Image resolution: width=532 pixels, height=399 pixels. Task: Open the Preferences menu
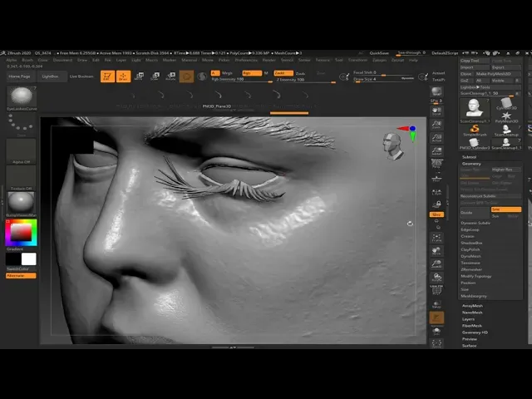(x=246, y=60)
